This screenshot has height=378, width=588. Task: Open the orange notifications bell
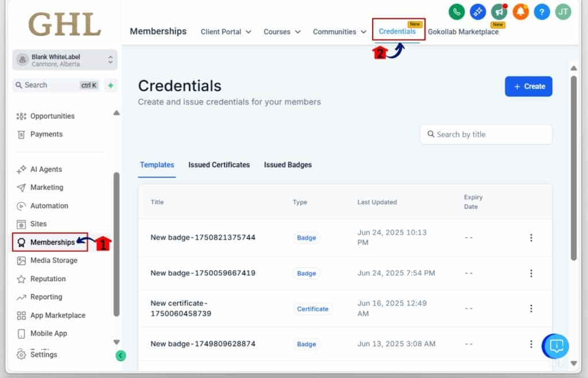click(520, 11)
